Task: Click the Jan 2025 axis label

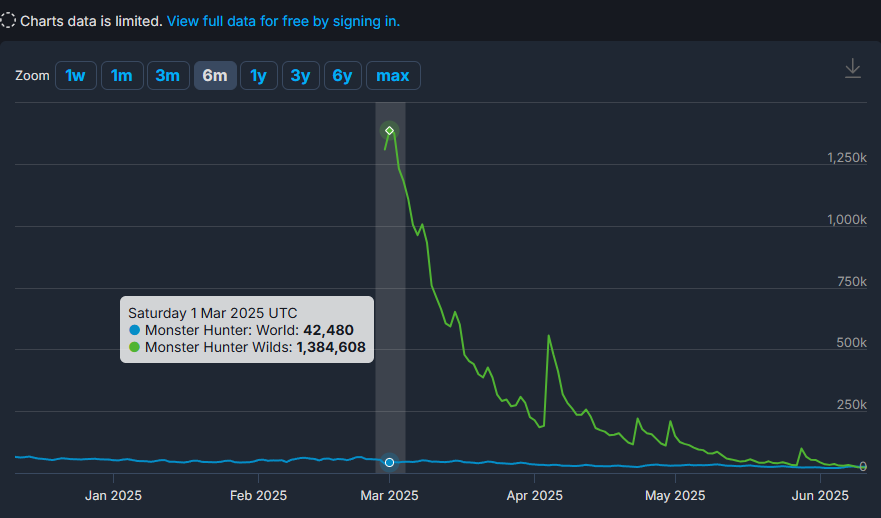Action: 113,495
